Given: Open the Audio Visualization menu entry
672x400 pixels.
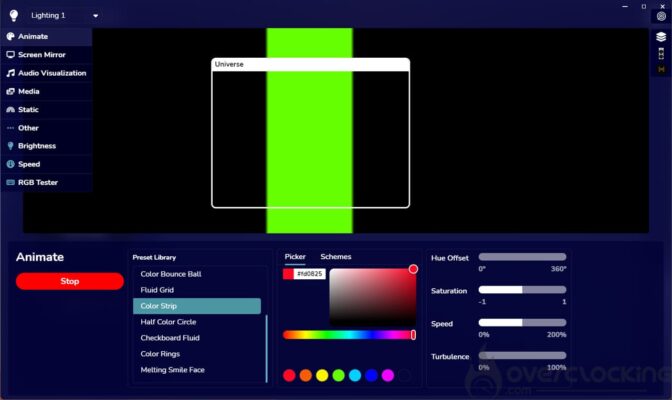Looking at the screenshot, I should click(46, 73).
